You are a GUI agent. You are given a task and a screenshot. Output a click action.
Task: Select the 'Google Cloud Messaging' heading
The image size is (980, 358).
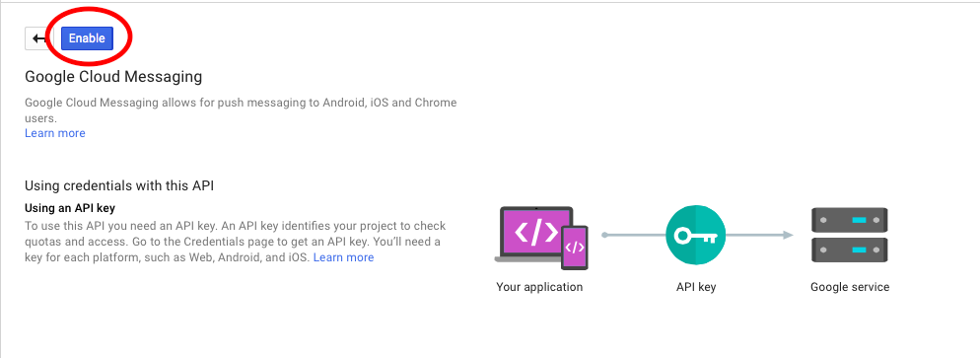pyautogui.click(x=113, y=77)
